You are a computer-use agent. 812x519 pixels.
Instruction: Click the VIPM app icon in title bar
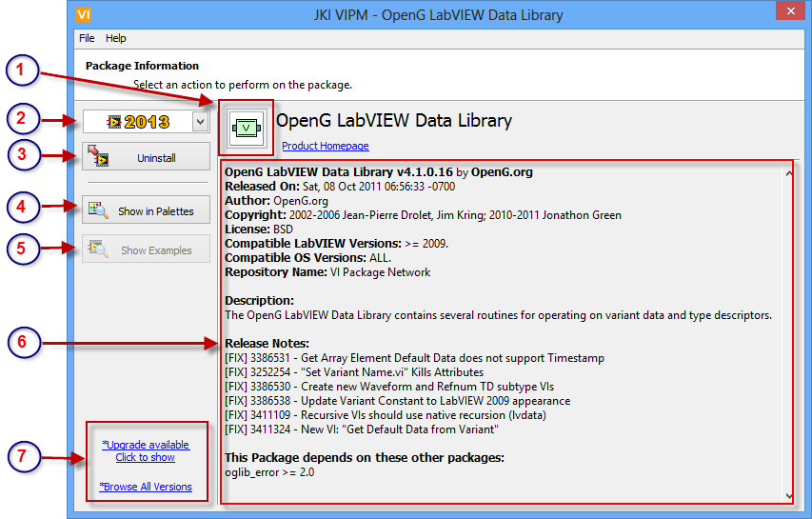tap(84, 14)
